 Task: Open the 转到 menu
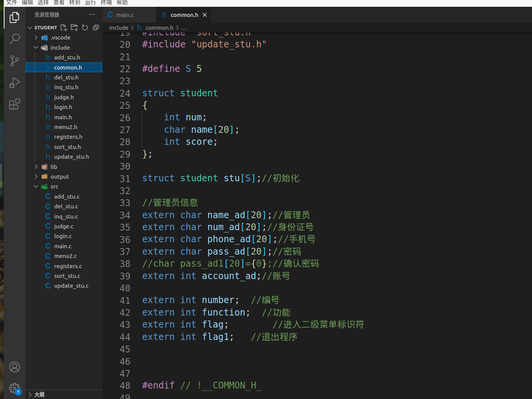coord(75,3)
